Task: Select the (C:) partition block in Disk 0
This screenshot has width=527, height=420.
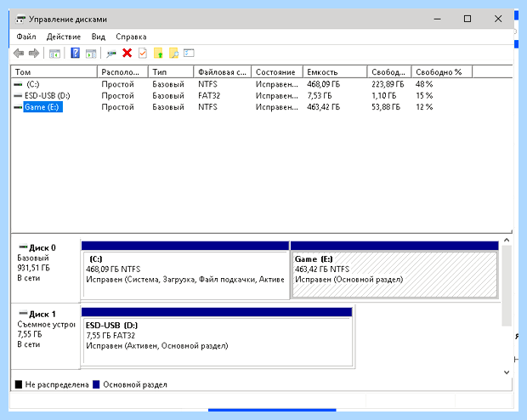Action: click(185, 270)
